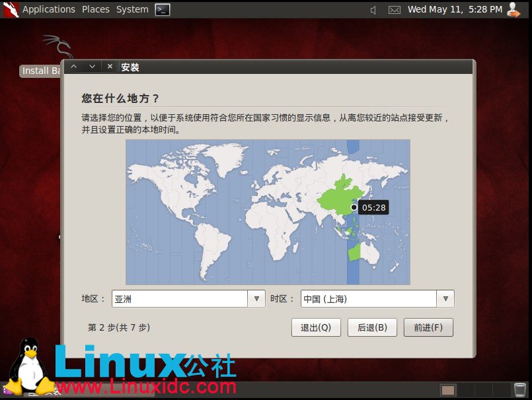
Task: Open the mail notification icon in the top panel
Action: [395, 9]
